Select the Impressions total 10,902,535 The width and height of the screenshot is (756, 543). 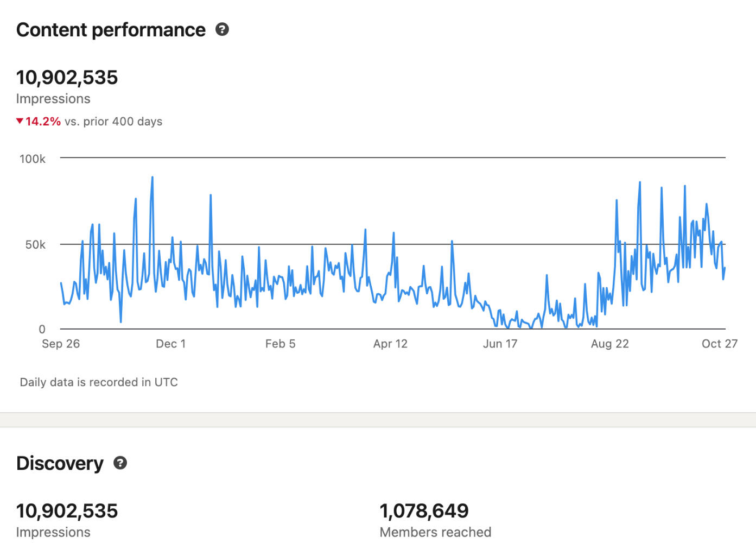coord(67,77)
